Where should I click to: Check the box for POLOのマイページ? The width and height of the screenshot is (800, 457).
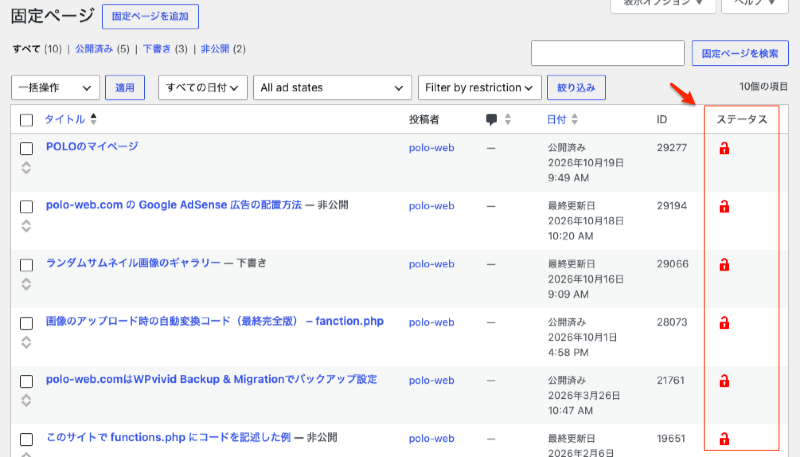(27, 148)
